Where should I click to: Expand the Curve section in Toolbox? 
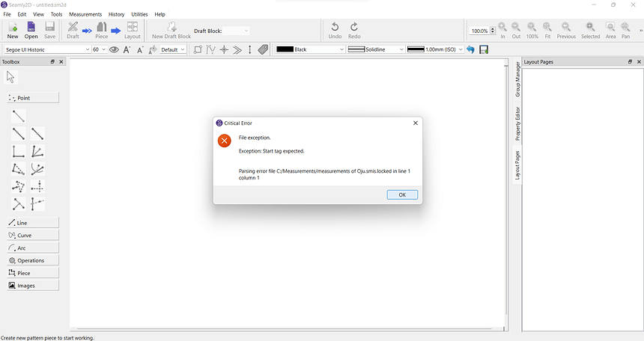click(x=33, y=235)
